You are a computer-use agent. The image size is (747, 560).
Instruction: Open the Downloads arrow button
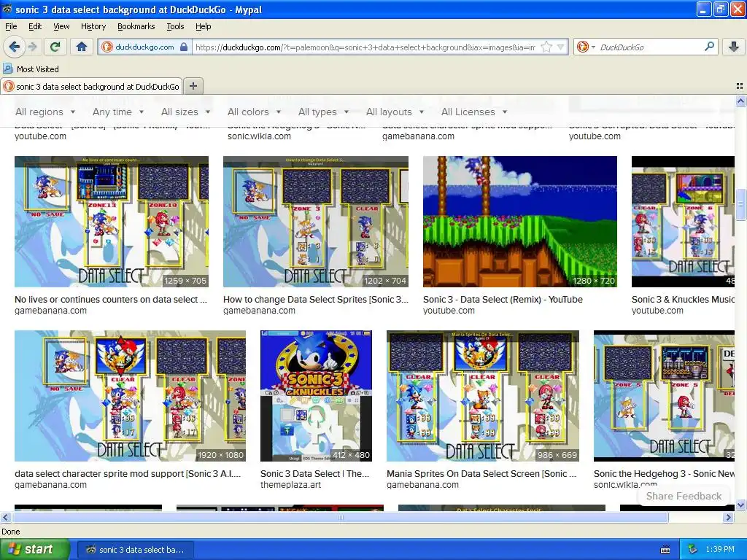734,47
